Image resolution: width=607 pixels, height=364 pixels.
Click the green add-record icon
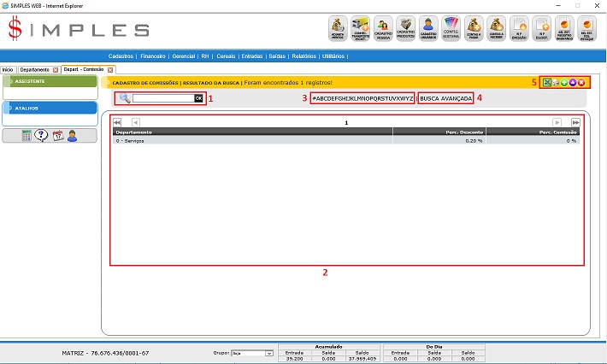[564, 82]
